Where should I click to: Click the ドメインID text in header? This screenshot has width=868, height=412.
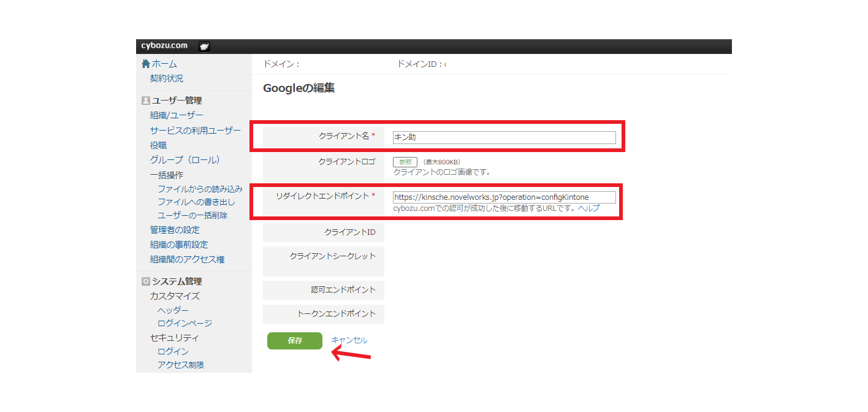421,64
